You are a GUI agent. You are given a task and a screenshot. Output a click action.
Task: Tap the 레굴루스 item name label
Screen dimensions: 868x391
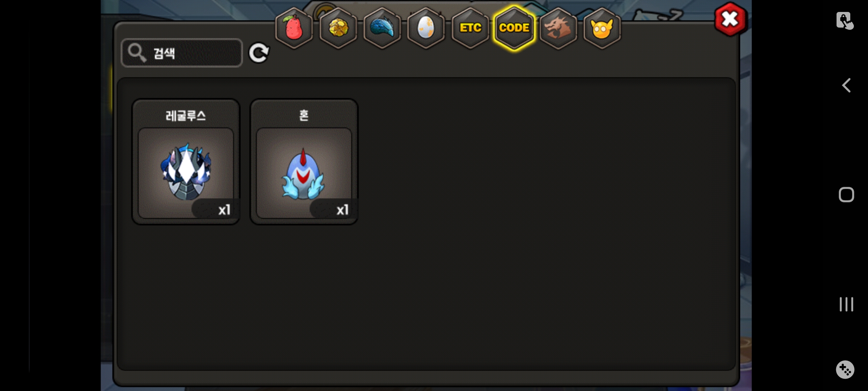[186, 116]
